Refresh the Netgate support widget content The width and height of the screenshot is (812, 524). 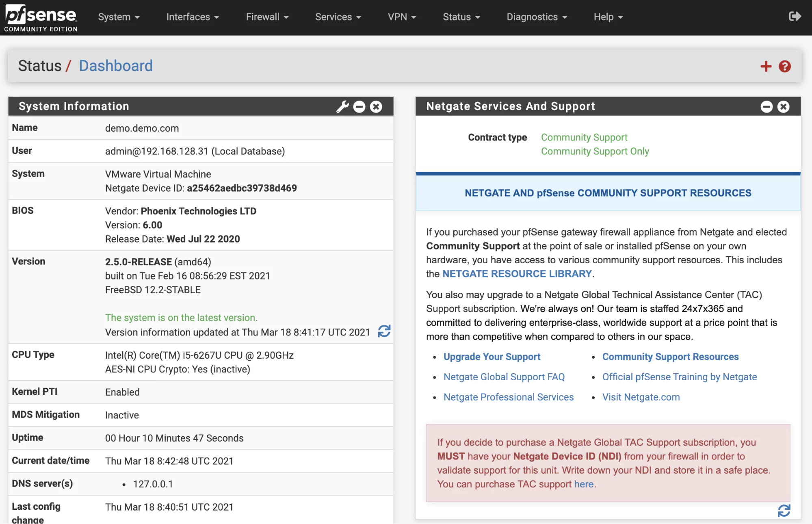[x=784, y=511]
